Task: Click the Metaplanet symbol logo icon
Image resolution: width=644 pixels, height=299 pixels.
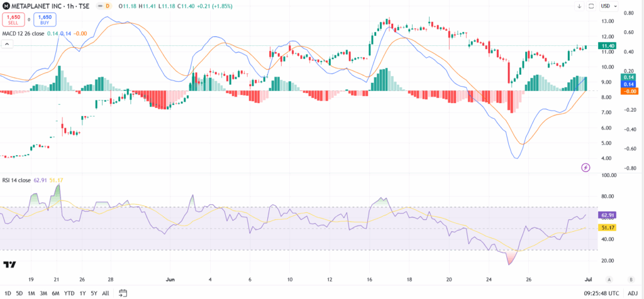Action: [x=5, y=6]
